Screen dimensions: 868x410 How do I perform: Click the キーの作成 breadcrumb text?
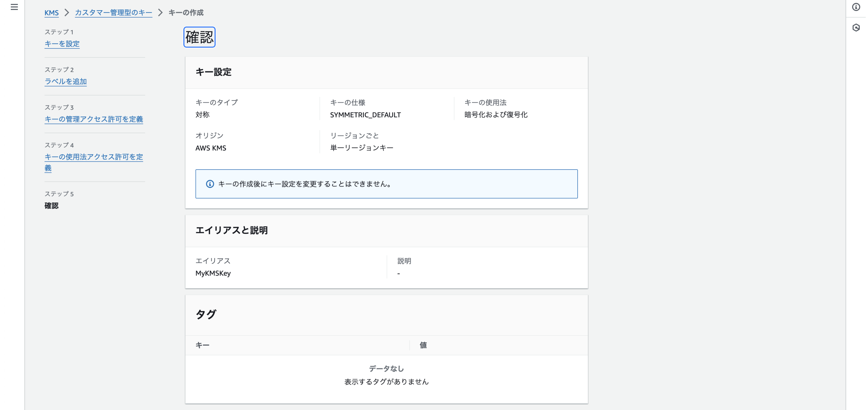coord(186,13)
